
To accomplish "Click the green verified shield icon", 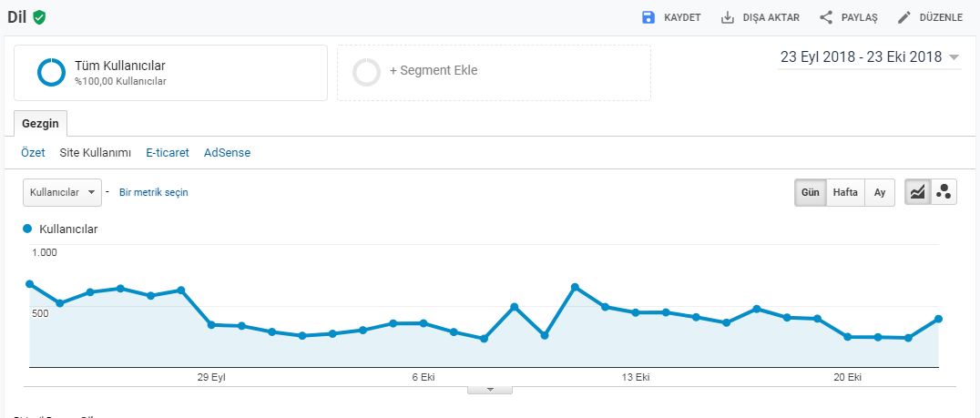I will pyautogui.click(x=39, y=17).
